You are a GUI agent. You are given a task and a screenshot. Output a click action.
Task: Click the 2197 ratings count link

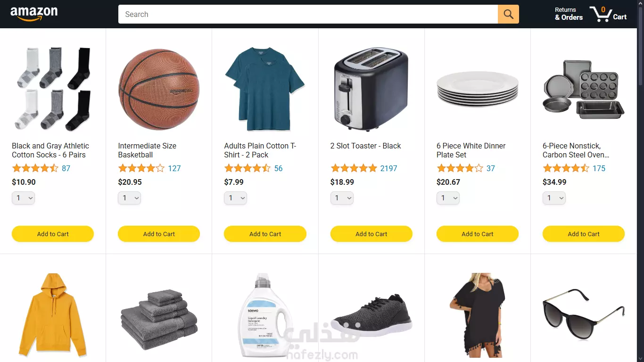point(388,168)
